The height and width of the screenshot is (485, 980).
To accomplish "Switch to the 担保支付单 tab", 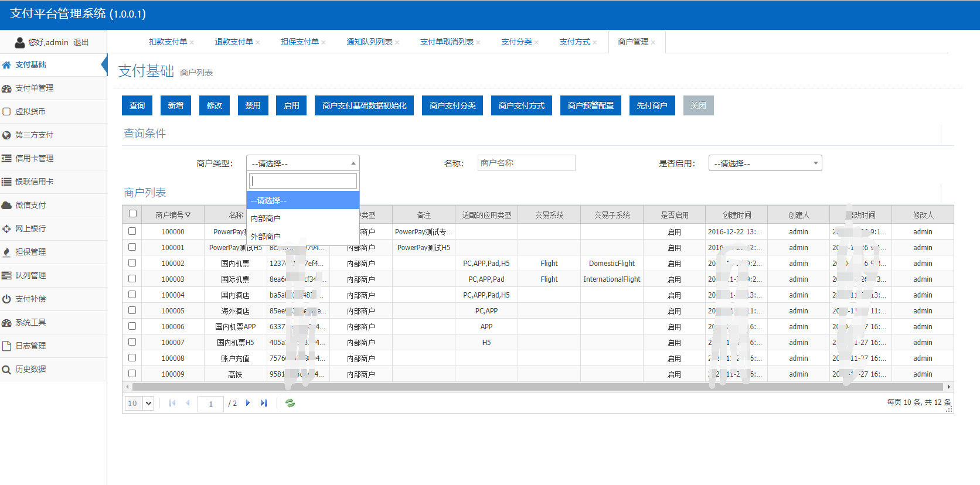I will [300, 42].
